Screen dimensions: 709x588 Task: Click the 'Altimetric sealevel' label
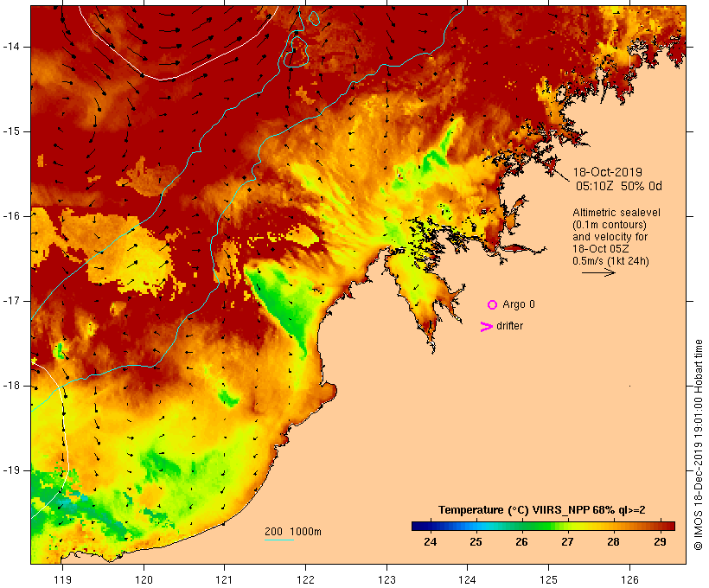[616, 213]
